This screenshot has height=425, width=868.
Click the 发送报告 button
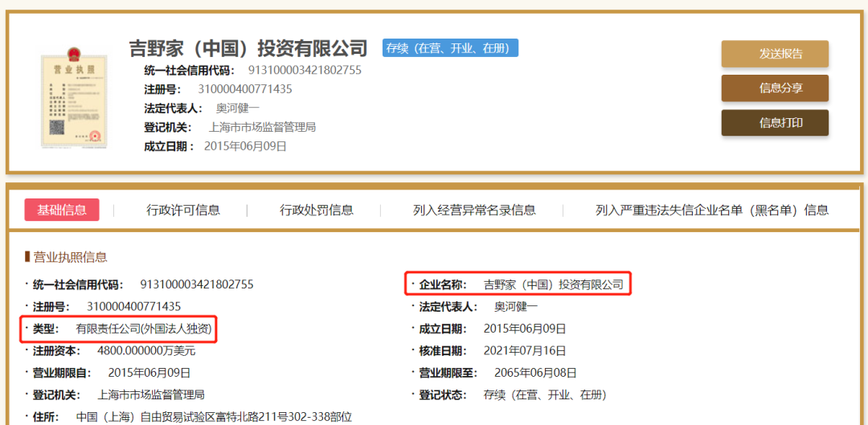tap(775, 54)
